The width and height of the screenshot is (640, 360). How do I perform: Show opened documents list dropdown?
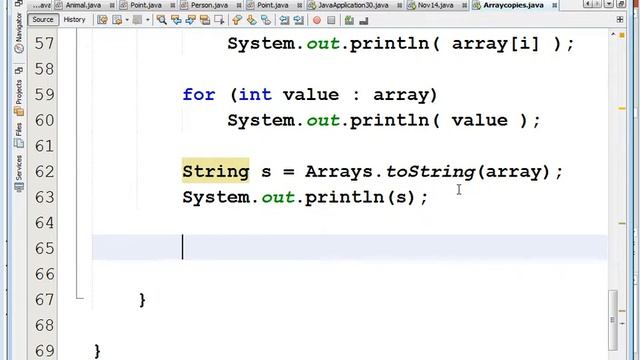(x=609, y=4)
